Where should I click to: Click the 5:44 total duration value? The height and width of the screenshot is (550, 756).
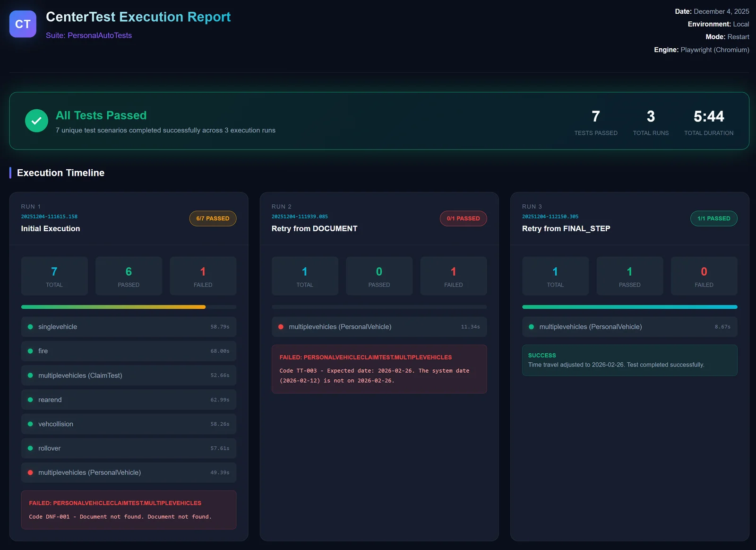tap(709, 116)
